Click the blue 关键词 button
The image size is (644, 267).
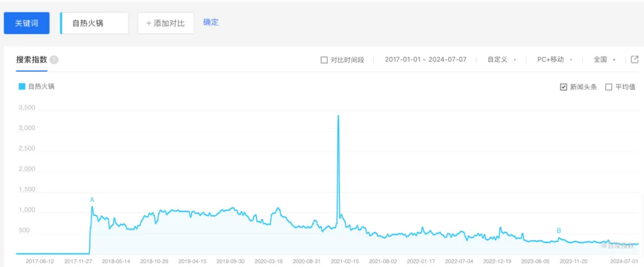coord(26,23)
